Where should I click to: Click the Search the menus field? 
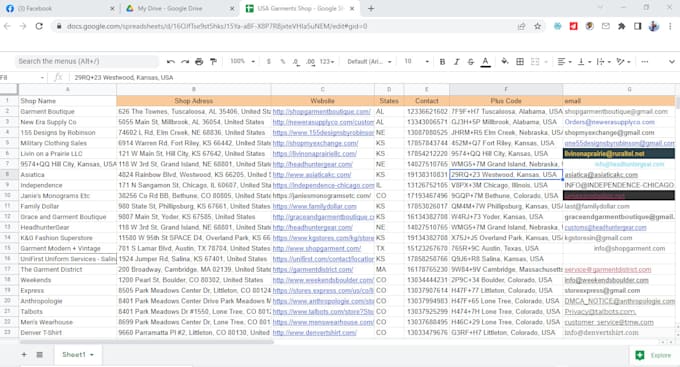(x=87, y=62)
